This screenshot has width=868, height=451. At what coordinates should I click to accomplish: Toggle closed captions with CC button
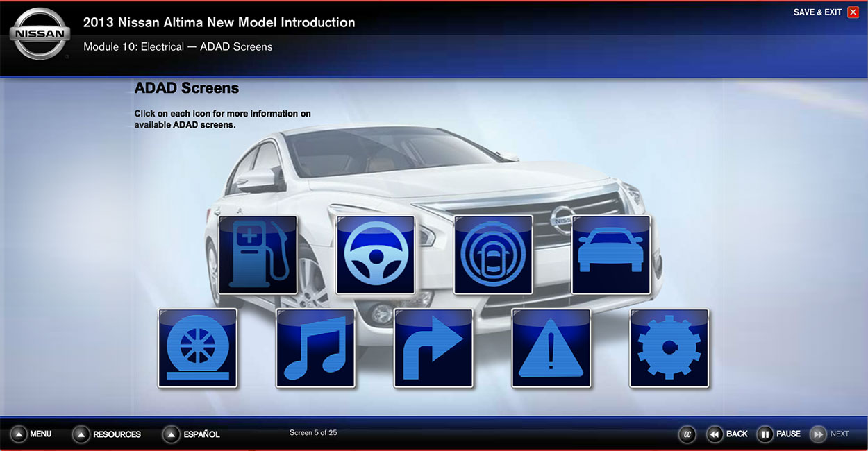pos(687,434)
